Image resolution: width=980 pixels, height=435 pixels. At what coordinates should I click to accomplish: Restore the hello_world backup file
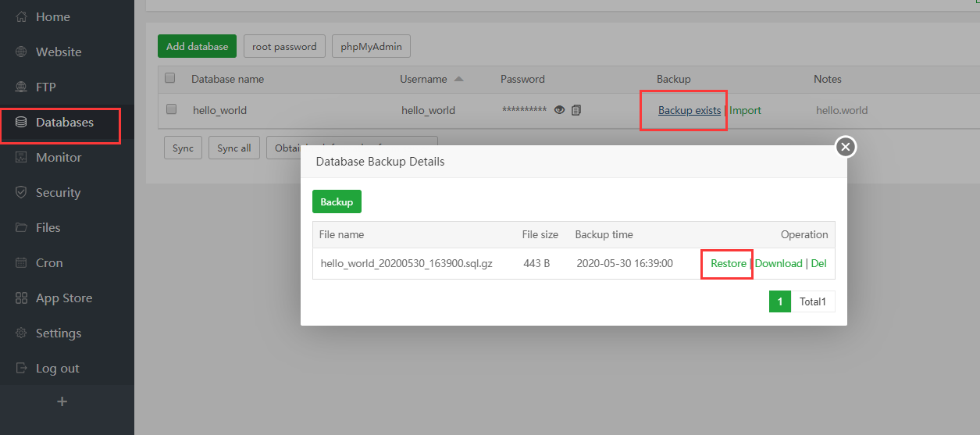click(x=728, y=264)
